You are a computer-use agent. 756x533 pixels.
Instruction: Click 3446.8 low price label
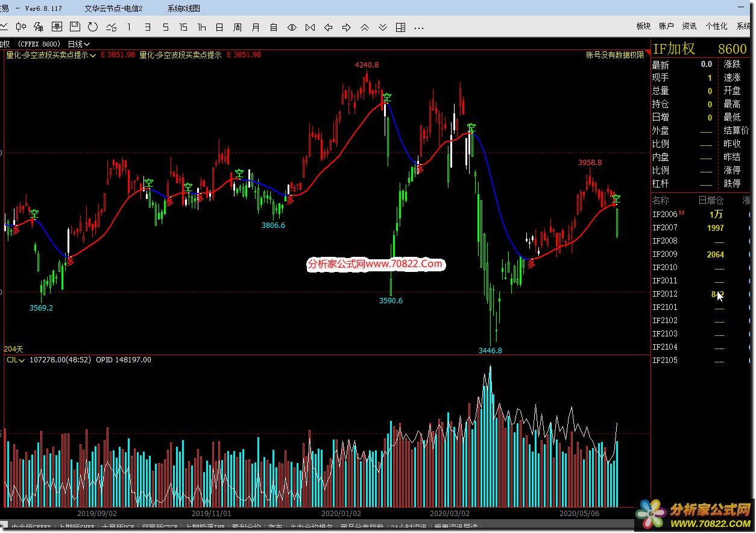point(490,350)
